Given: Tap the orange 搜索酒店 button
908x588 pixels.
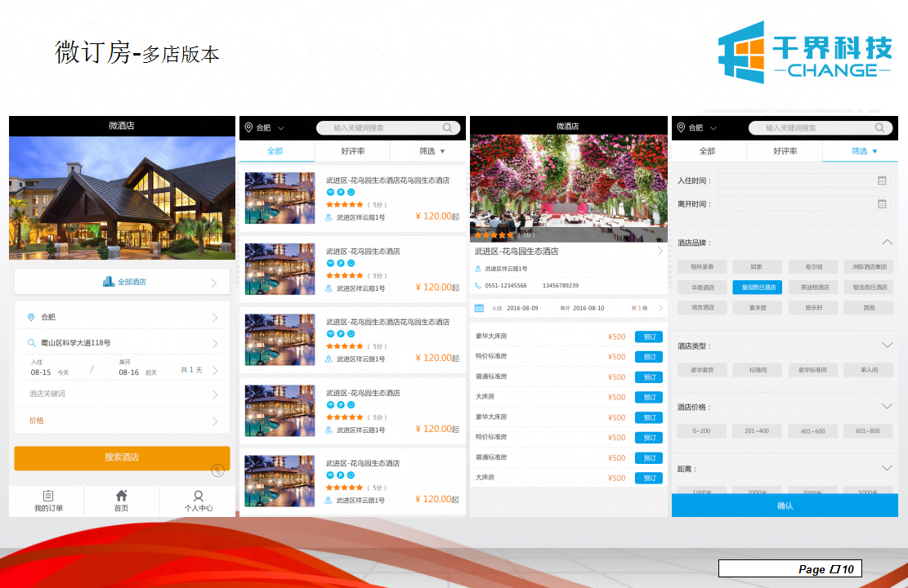Looking at the screenshot, I should (122, 458).
